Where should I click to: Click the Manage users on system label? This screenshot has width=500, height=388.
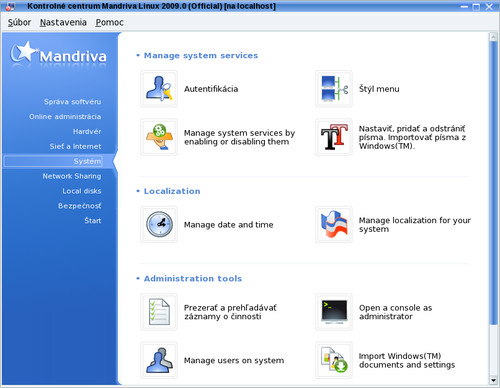pos(234,360)
